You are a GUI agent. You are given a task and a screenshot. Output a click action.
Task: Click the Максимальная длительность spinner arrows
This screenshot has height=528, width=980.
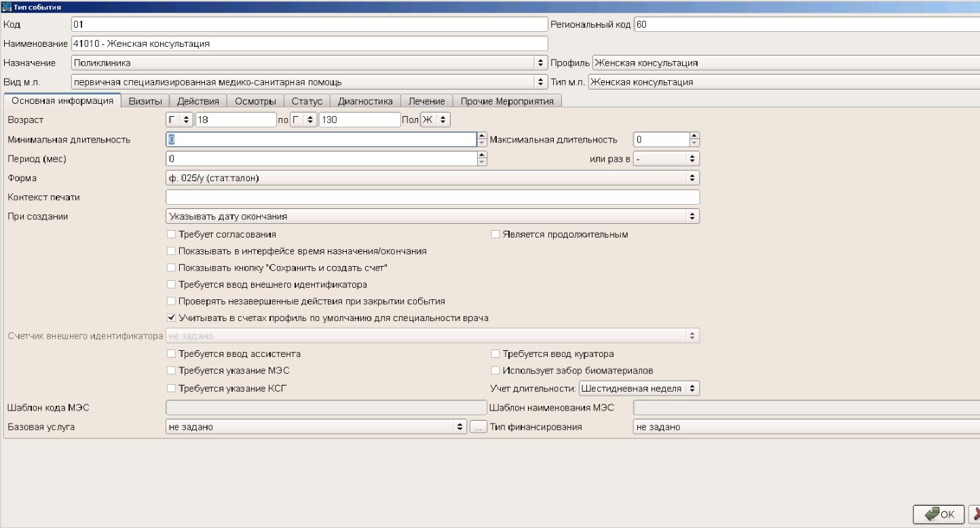coord(694,140)
